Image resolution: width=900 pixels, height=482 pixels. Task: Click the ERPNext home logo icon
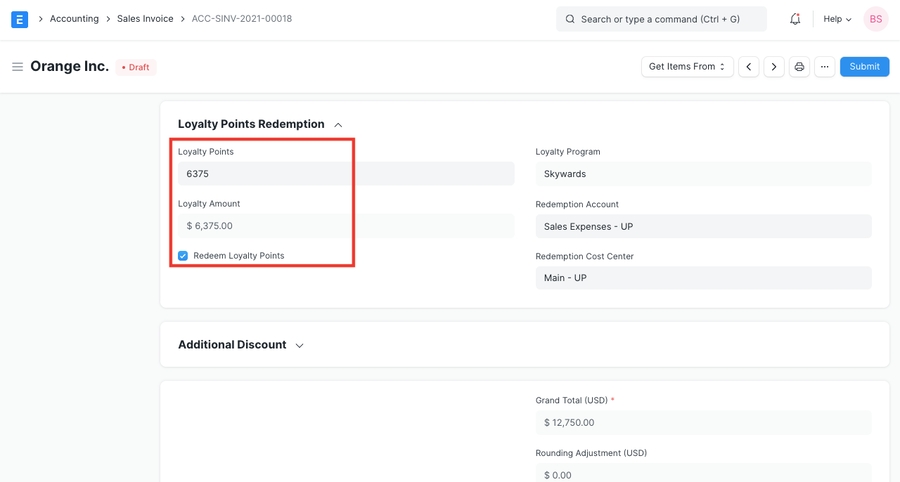click(19, 19)
